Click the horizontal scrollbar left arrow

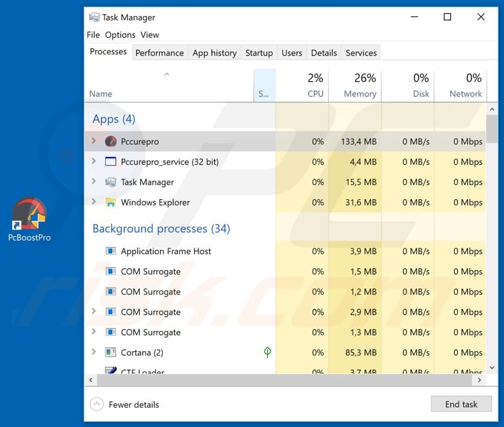click(x=91, y=380)
